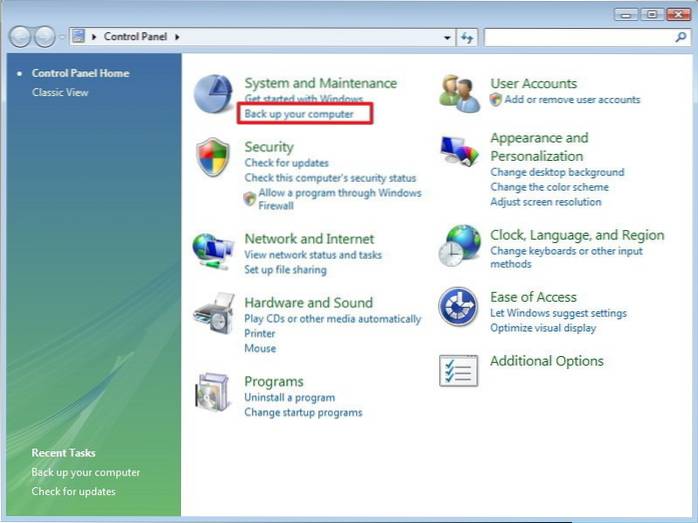Click the Ease of Access icon
Image resolution: width=698 pixels, height=523 pixels.
[459, 307]
